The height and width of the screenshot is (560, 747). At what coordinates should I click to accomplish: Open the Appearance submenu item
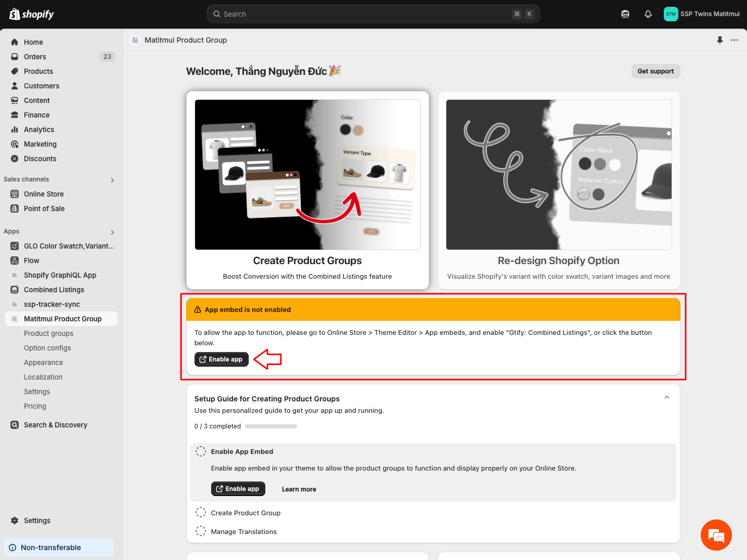43,362
